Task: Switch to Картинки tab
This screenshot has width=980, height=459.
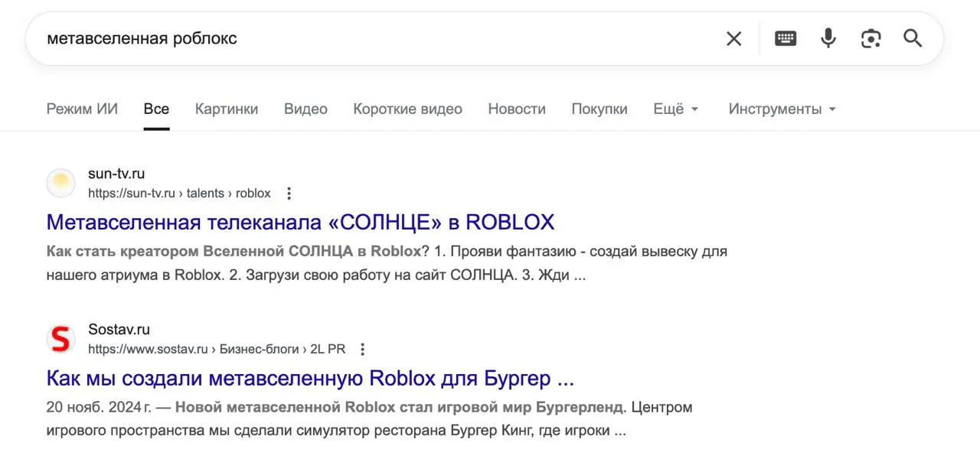Action: pos(227,109)
